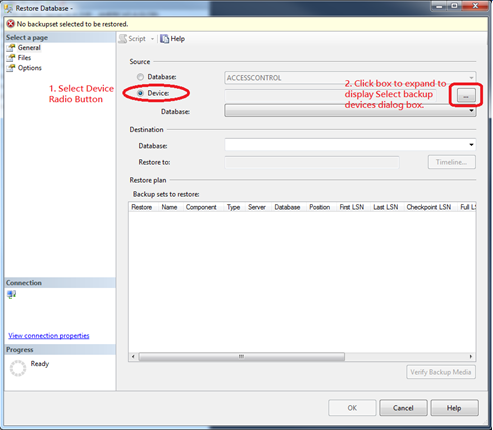Open the Destination Database dropdown
Image resolution: width=493 pixels, height=430 pixels.
pos(350,145)
